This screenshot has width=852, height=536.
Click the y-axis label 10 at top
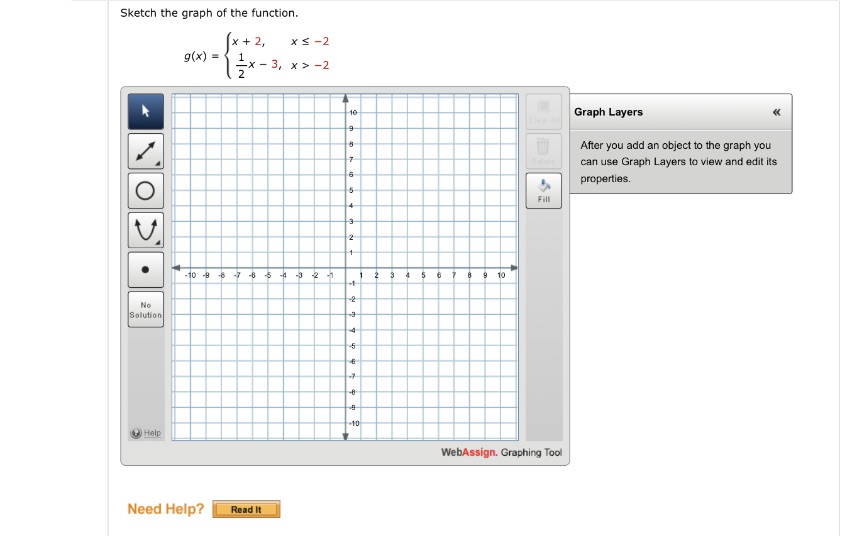[353, 113]
